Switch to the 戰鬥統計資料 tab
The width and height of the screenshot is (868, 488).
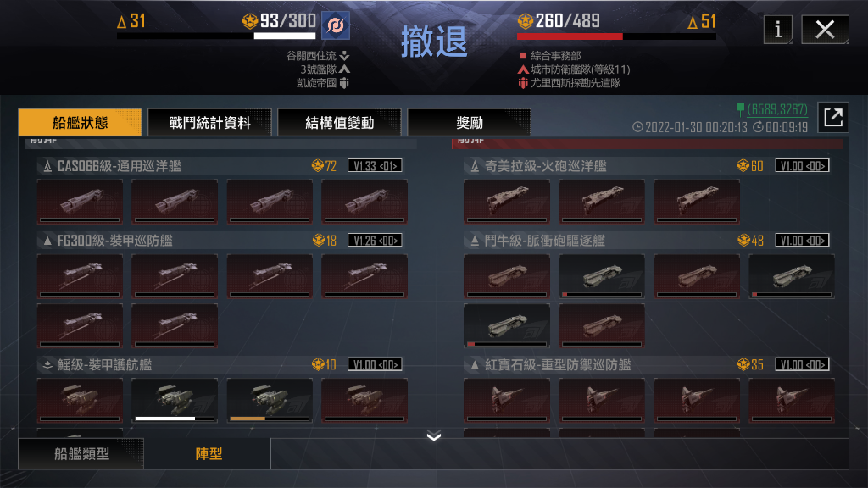[x=210, y=122]
